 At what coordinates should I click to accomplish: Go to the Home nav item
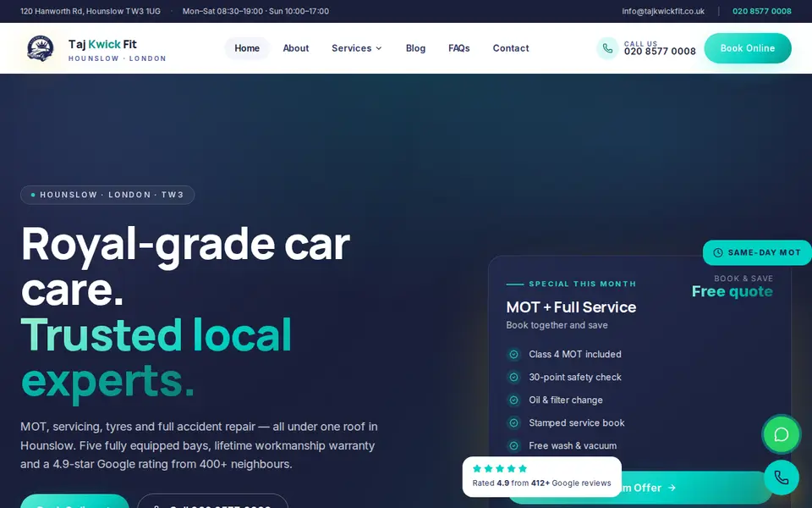point(247,48)
